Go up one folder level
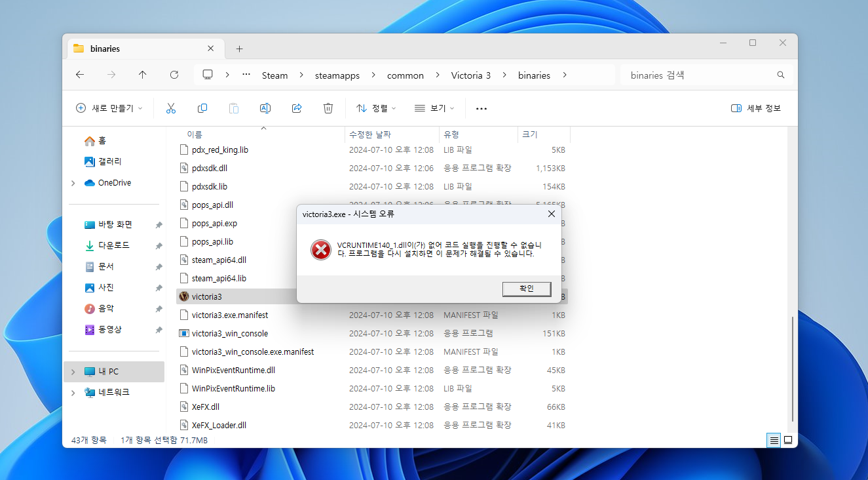This screenshot has height=480, width=868. click(143, 75)
